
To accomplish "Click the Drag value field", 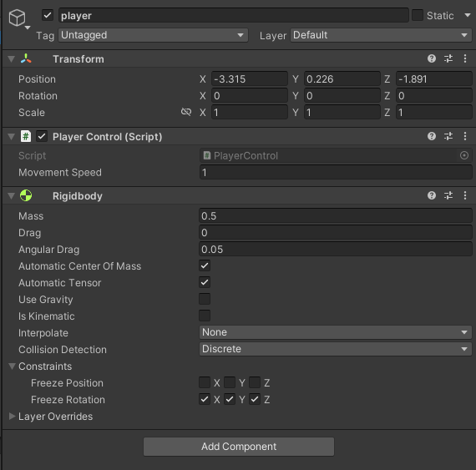I will [x=336, y=232].
